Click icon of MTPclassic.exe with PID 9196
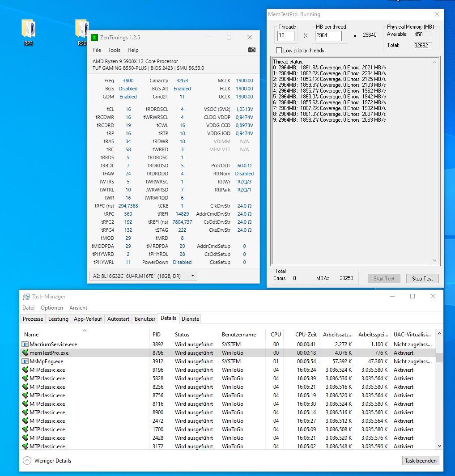This screenshot has height=476, width=455. pos(25,370)
